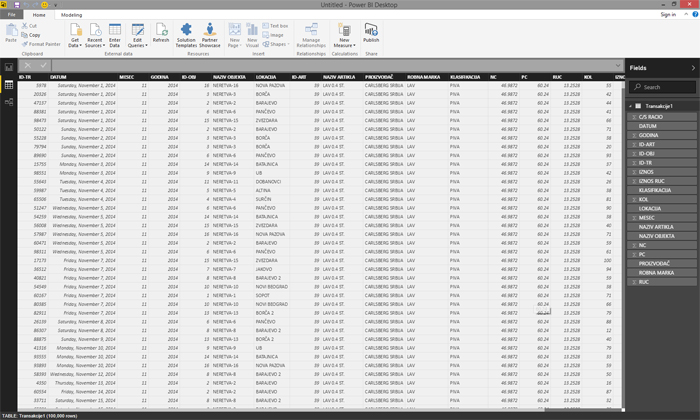The image size is (700, 420).
Task: Save file using quick access toolbar icon
Action: [x=17, y=5]
